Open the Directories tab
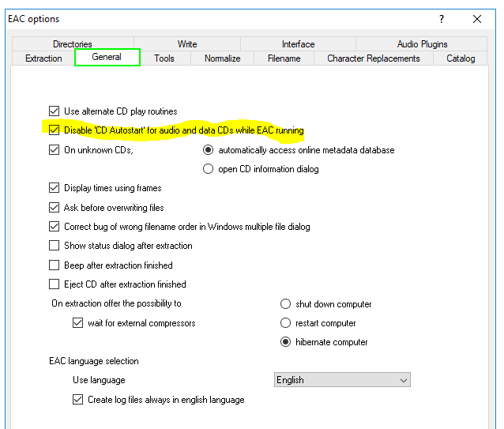The image size is (504, 429). tap(73, 44)
